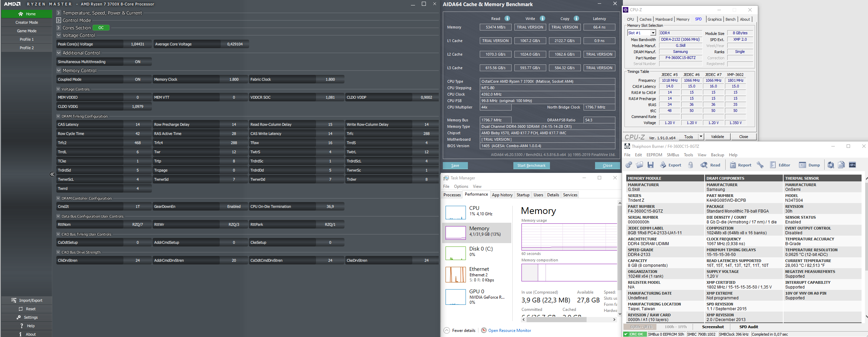This screenshot has width=868, height=337.
Task: Open Import/Export in Ryzen Master sidebar
Action: [x=26, y=300]
